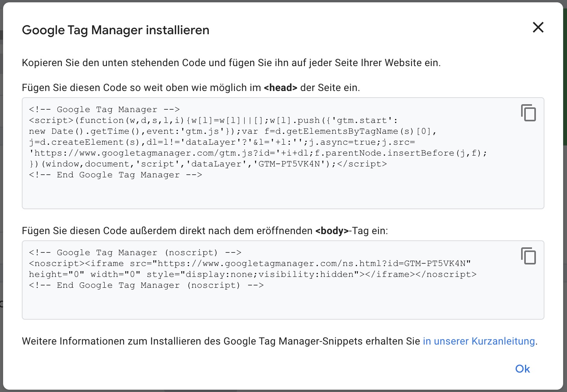567x392 pixels.
Task: Click the '<head>' instruction sentence
Action: (191, 87)
